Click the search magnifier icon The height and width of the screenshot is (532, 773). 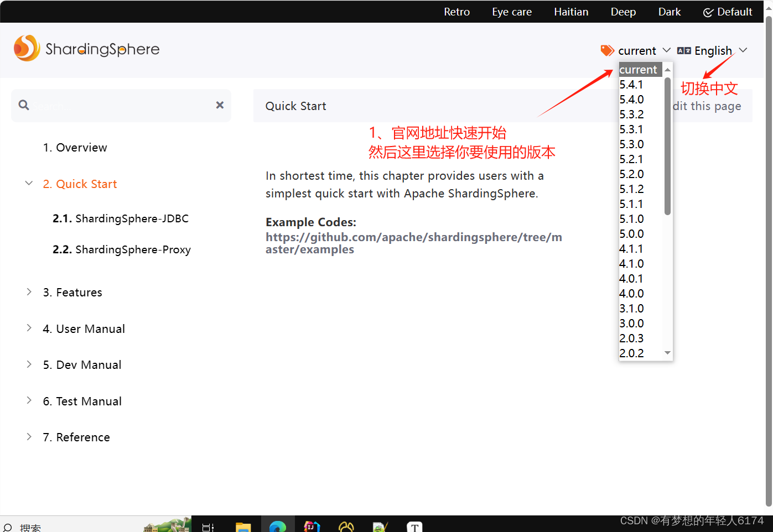[24, 105]
